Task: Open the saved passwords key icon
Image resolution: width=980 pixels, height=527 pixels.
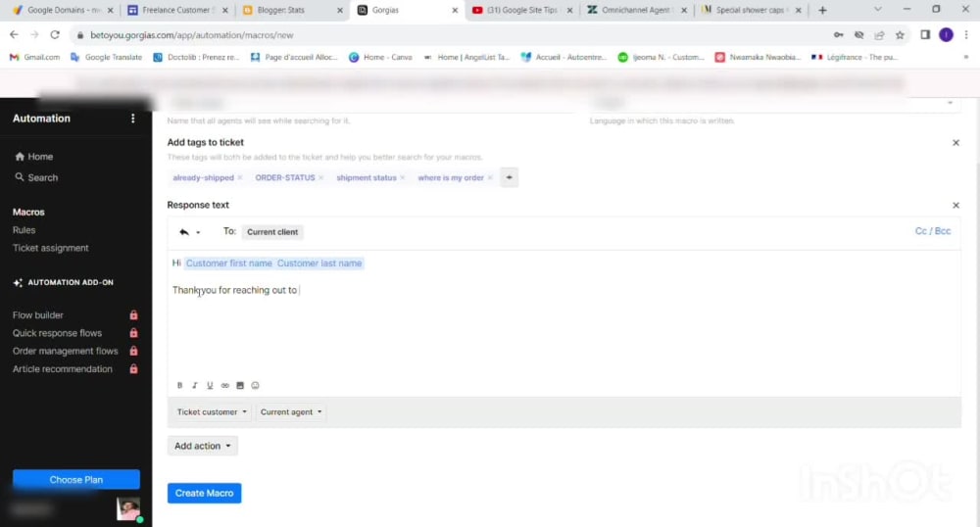Action: point(839,35)
